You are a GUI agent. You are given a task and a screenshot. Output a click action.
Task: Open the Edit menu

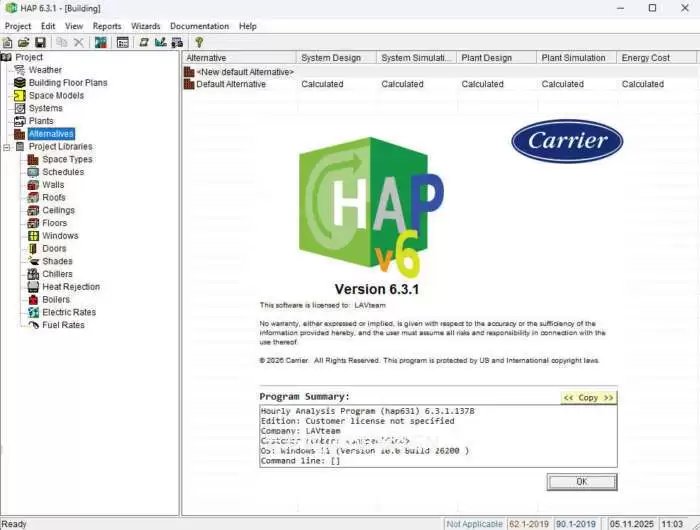click(x=48, y=26)
